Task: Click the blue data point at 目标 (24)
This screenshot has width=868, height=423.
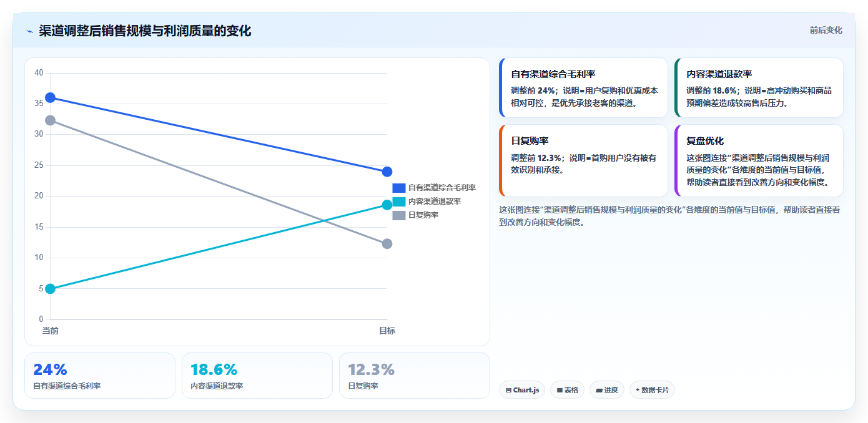Action: (387, 172)
